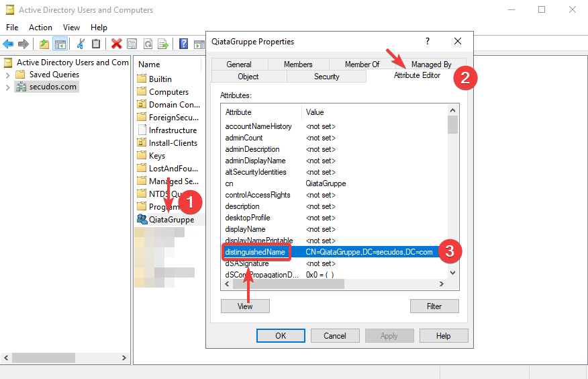Expand the Saved Queries tree node

pos(7,75)
